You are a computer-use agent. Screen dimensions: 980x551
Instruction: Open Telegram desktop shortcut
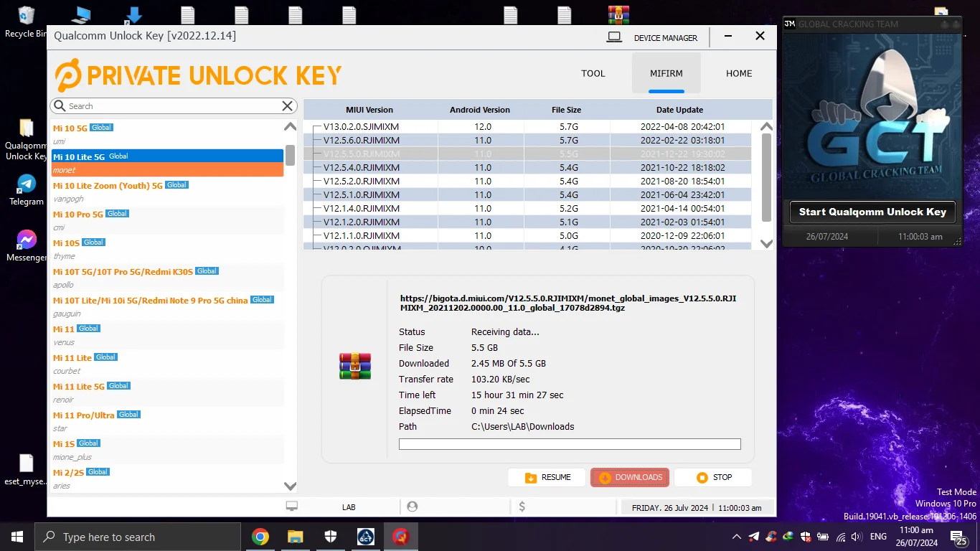(27, 189)
